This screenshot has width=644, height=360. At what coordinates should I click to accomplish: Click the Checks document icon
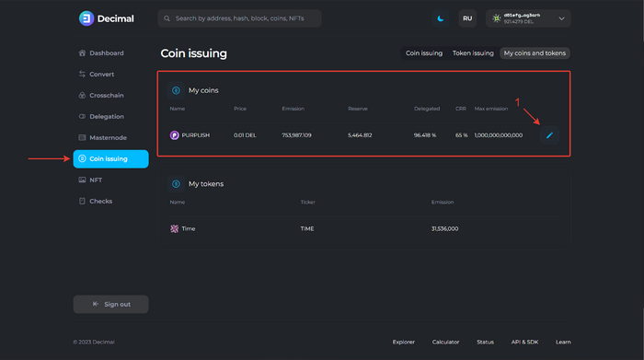click(82, 201)
